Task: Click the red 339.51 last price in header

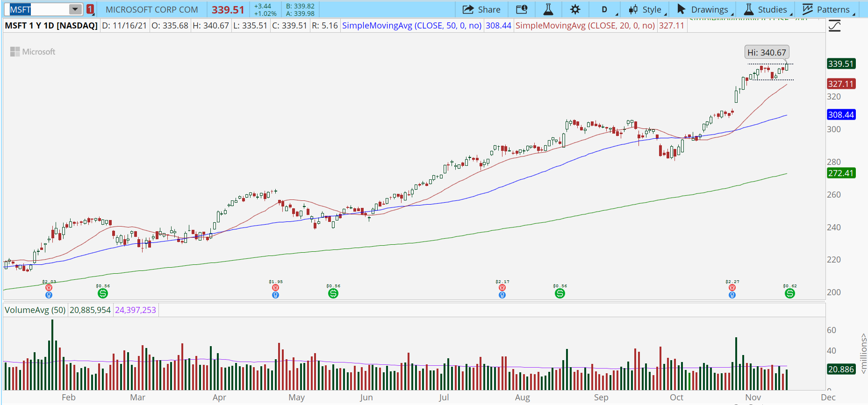Action: click(x=228, y=10)
